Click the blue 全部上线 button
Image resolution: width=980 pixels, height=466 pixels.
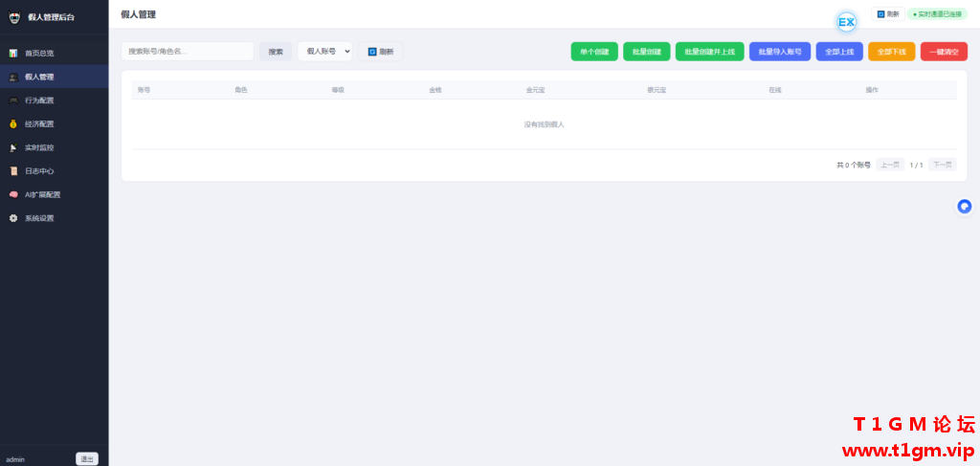(839, 52)
